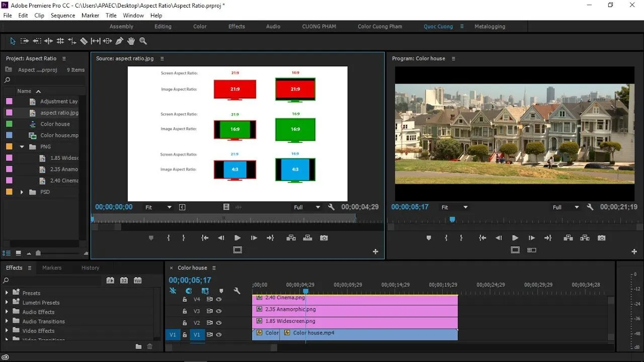
Task: Open the Sequence menu
Action: point(63,16)
